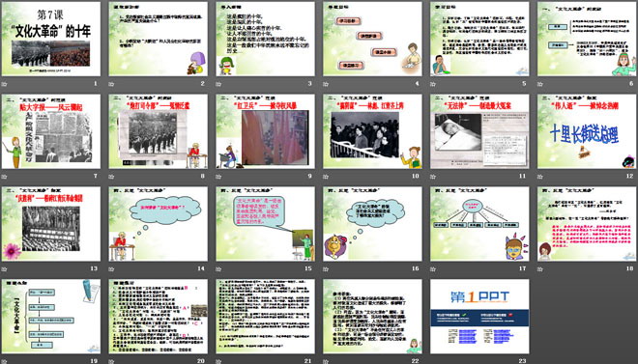Viewport: 638px width, 364px height.
Task: Select slide 14 thumbnail with thought cloud
Action: (x=158, y=224)
